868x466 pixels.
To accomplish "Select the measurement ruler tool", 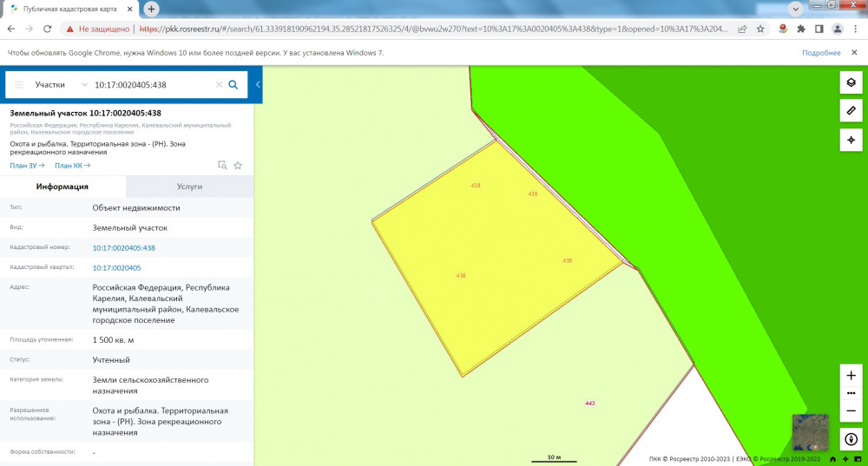I will (x=851, y=111).
